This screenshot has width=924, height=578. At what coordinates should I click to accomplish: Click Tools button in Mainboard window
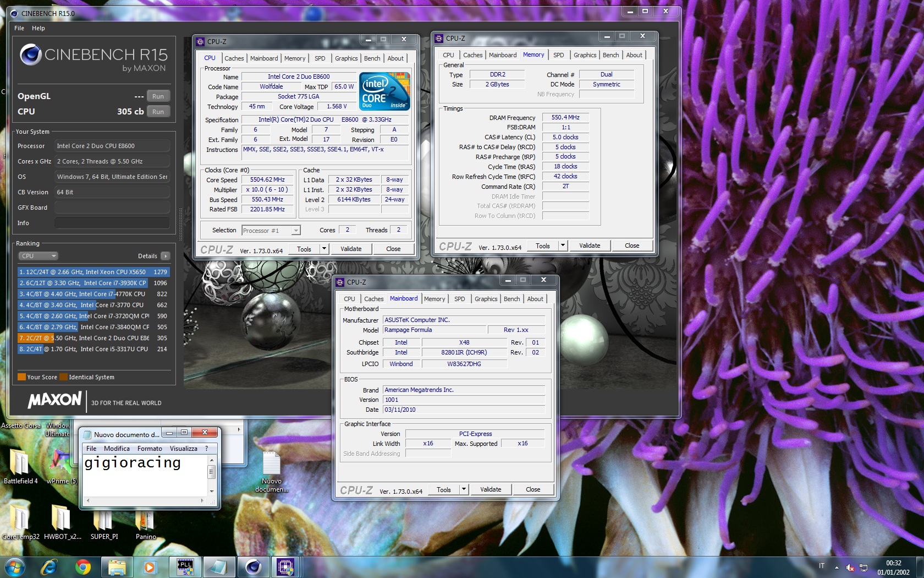click(443, 489)
